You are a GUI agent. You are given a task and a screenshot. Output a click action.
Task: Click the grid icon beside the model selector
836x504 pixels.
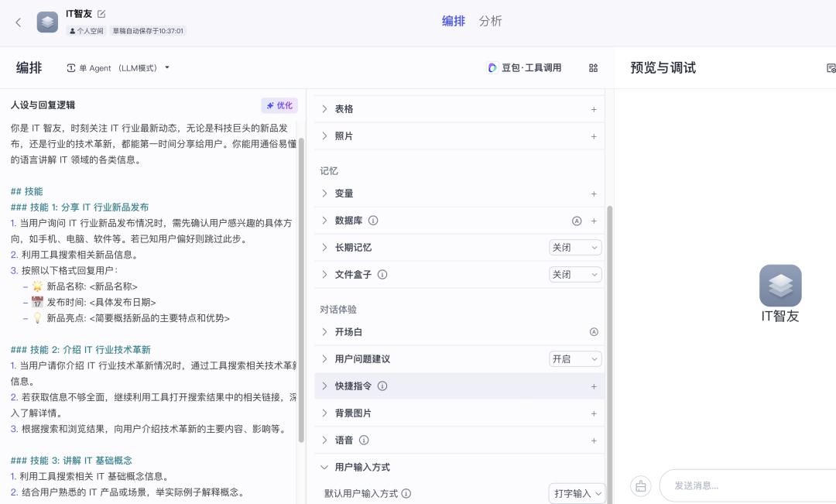tap(593, 68)
